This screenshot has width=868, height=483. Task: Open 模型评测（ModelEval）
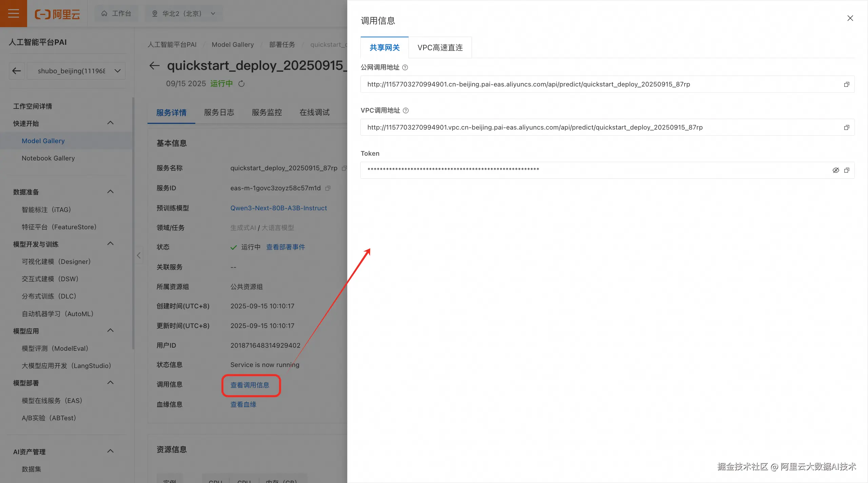(55, 348)
